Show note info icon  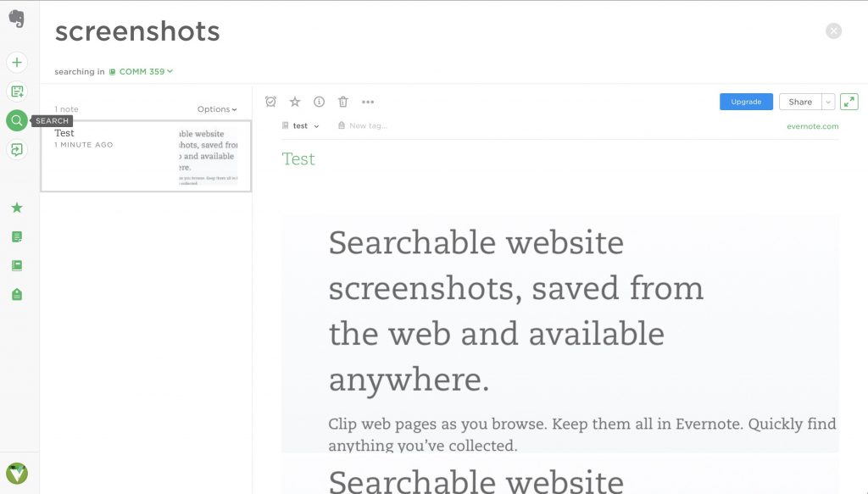[319, 102]
